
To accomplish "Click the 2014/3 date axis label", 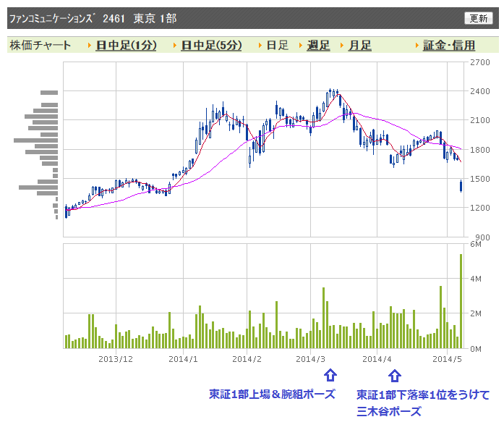I will pyautogui.click(x=310, y=359).
